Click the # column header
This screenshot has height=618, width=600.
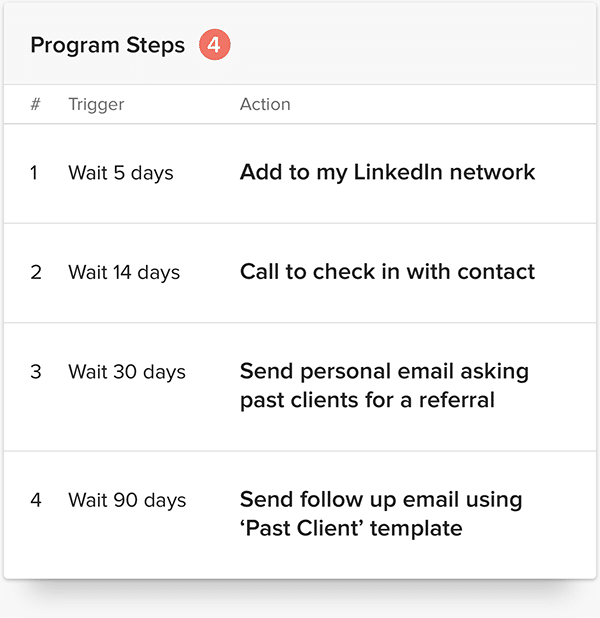(x=35, y=104)
